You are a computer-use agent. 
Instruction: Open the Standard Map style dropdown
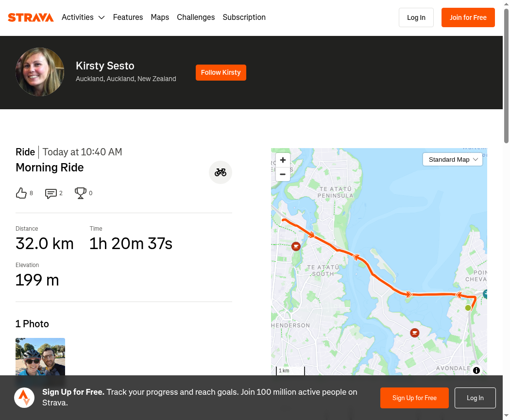[452, 159]
